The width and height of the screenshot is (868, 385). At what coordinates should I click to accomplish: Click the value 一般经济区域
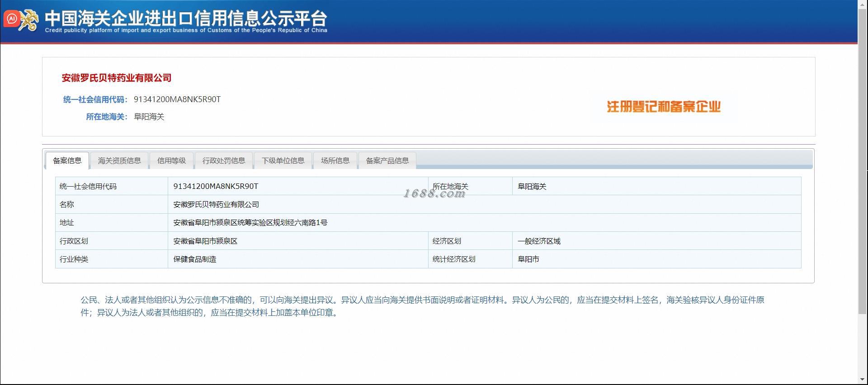click(539, 241)
